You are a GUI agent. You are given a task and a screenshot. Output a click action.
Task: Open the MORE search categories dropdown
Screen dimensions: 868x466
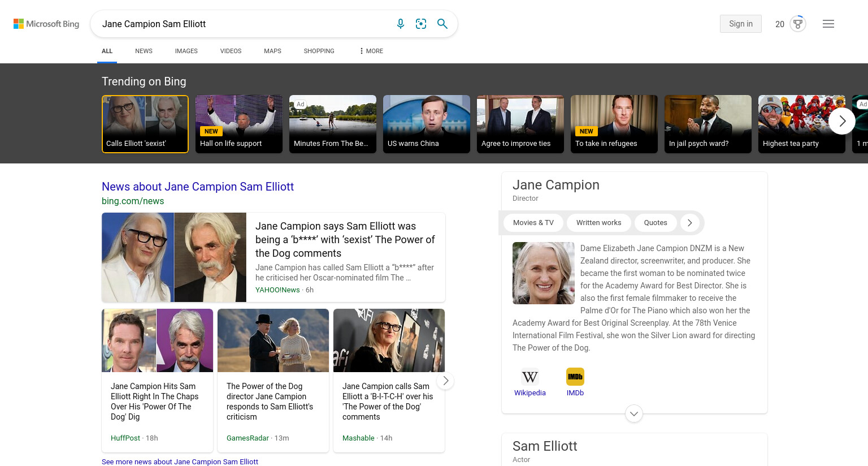[x=371, y=51]
